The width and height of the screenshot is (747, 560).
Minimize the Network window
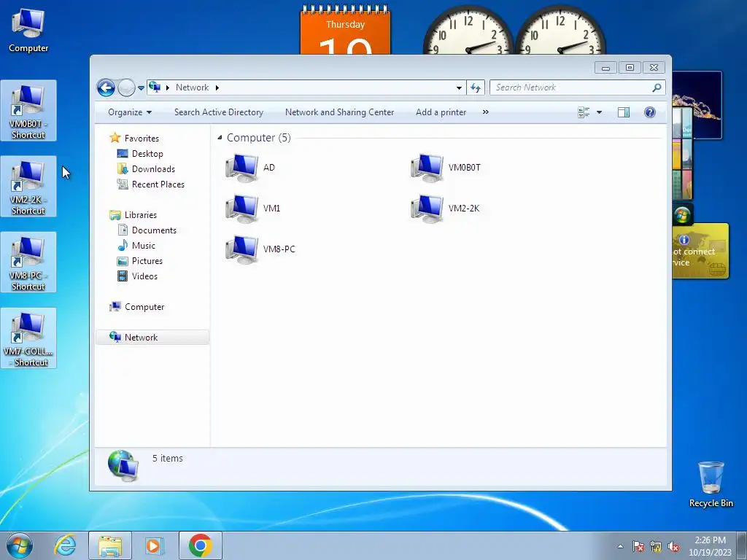pyautogui.click(x=605, y=68)
